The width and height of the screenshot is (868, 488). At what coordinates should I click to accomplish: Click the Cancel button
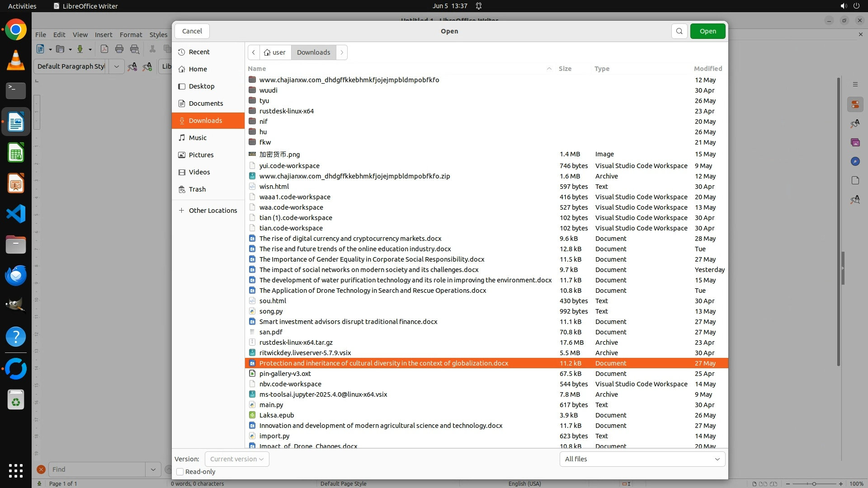(192, 31)
